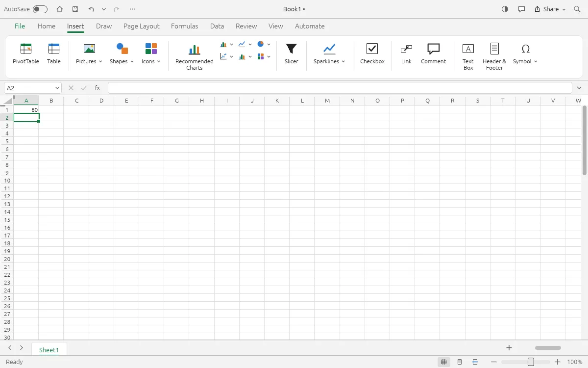Click the Home icon in title bar
Screen dimensions: 588x368
(60, 9)
